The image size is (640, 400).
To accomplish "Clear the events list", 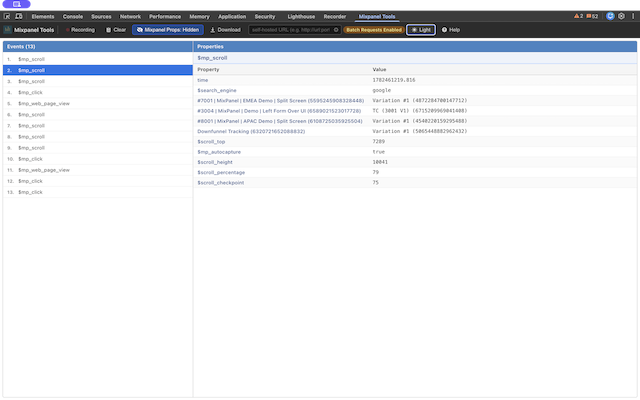I will pos(116,30).
